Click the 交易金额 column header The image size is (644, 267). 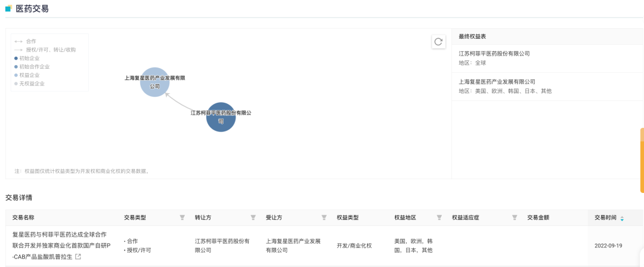(x=538, y=217)
